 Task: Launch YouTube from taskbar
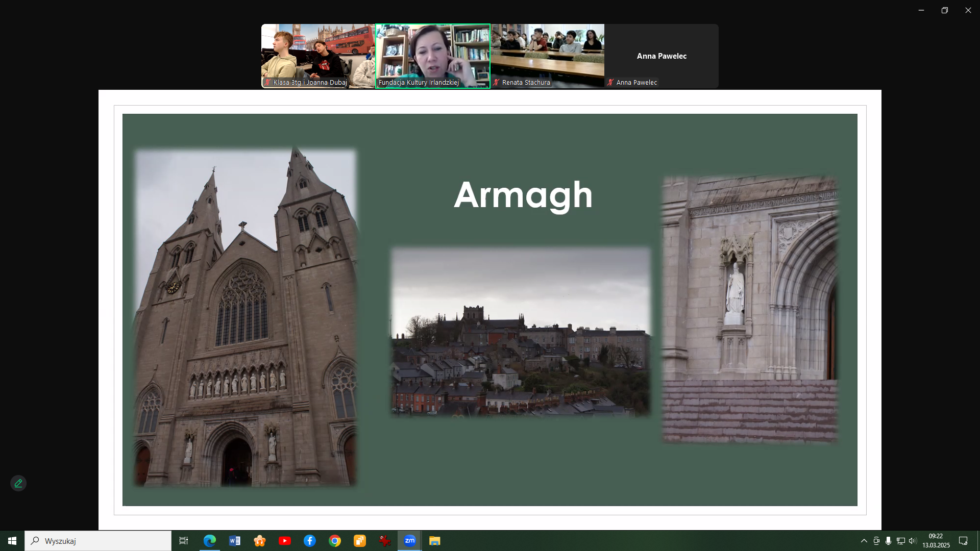285,541
